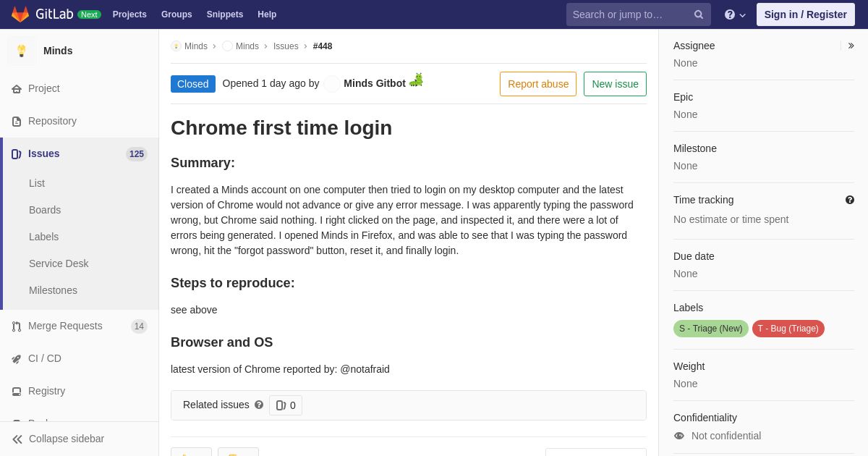Go to Issues breadcrumb link

(286, 46)
